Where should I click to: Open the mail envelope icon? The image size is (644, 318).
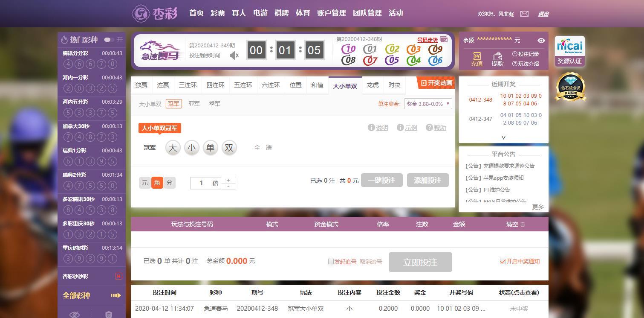pos(524,14)
